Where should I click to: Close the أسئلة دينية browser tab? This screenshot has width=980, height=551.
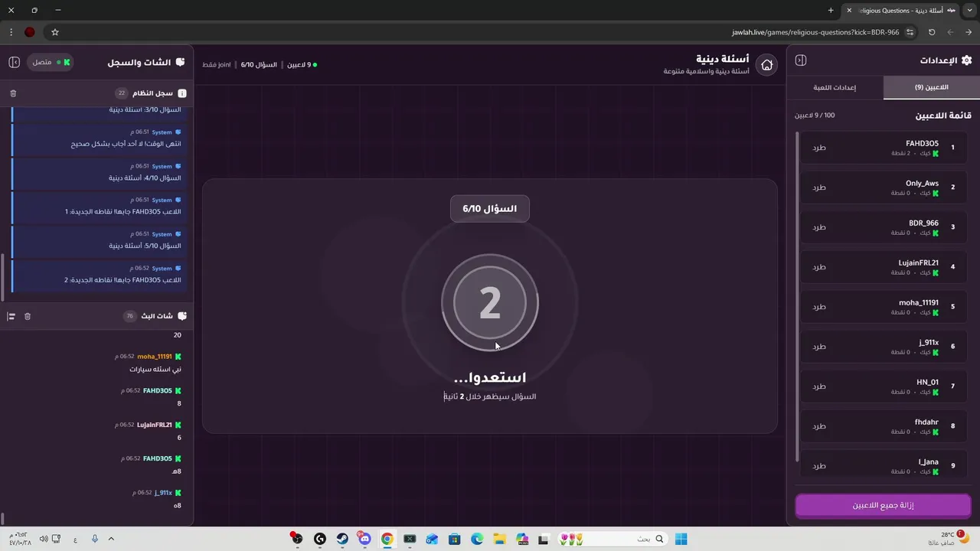(x=848, y=10)
